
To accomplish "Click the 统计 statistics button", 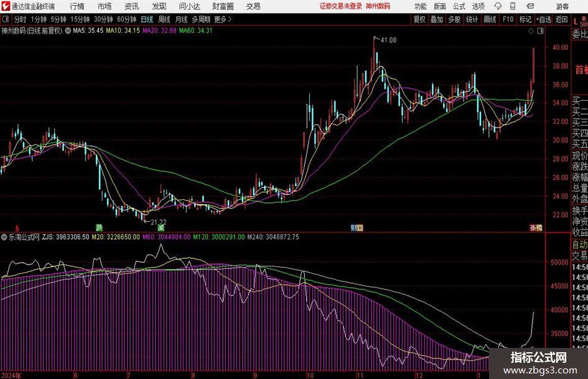I will 472,19.
